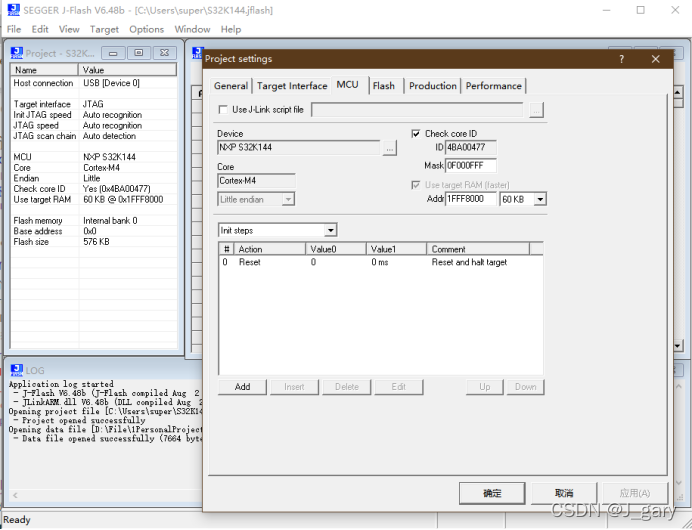692x530 pixels.
Task: Click the Delete button
Action: point(346,387)
